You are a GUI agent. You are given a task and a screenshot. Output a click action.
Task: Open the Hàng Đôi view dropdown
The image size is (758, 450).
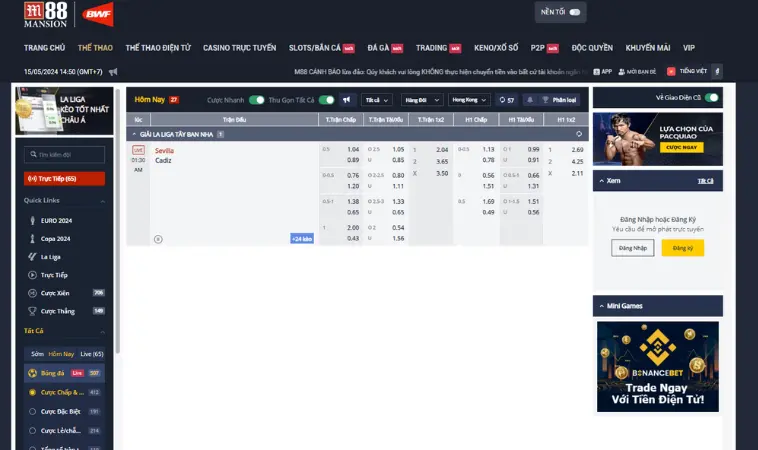(x=421, y=100)
